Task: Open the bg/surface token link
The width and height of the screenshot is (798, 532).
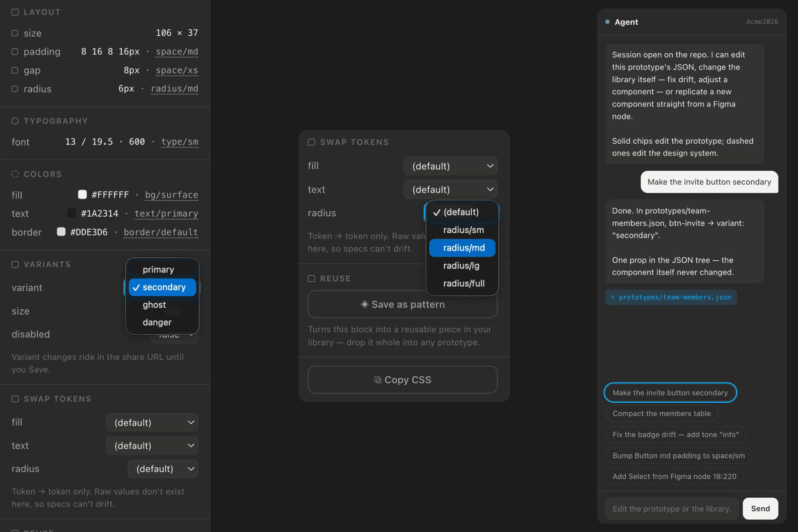Action: [172, 195]
